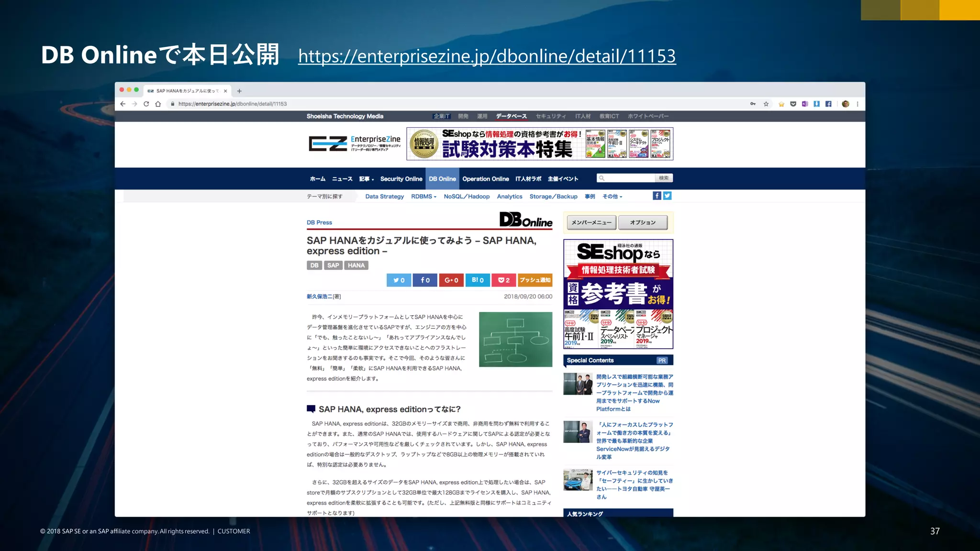Click the HANA article tag

pyautogui.click(x=356, y=265)
